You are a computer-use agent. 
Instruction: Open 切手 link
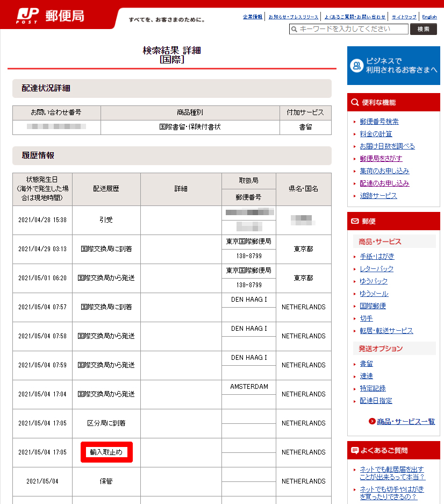coord(366,318)
